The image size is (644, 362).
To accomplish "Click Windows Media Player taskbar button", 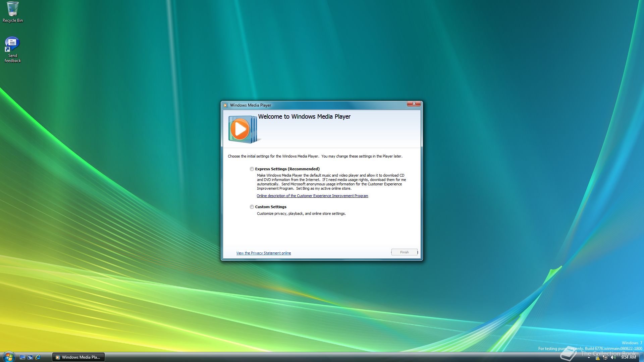I will point(78,357).
